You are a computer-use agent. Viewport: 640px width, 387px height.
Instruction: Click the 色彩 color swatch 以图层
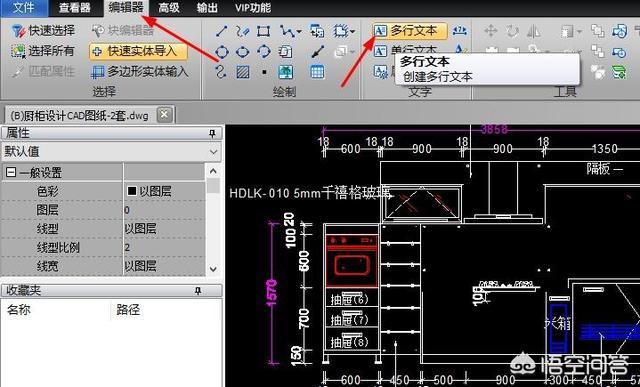tap(131, 191)
